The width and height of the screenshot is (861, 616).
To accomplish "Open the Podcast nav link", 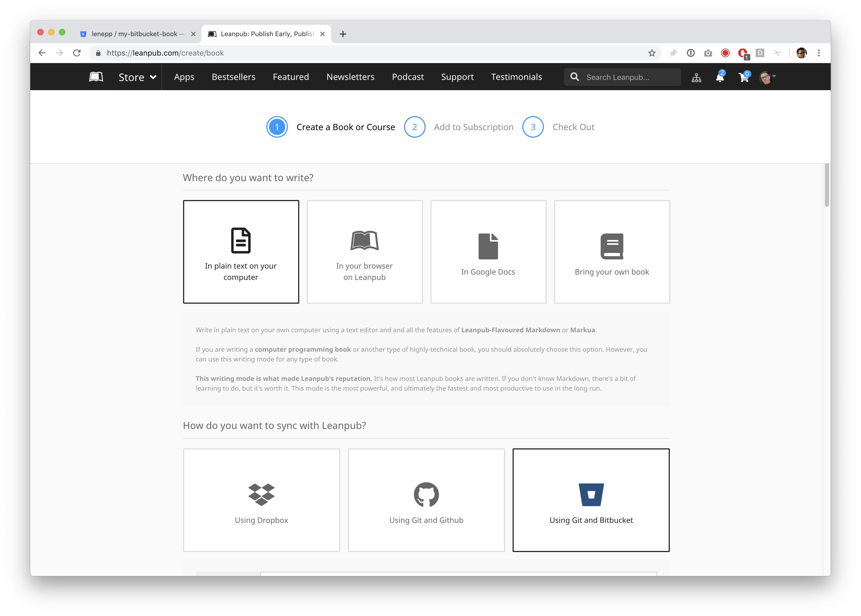I will 408,77.
